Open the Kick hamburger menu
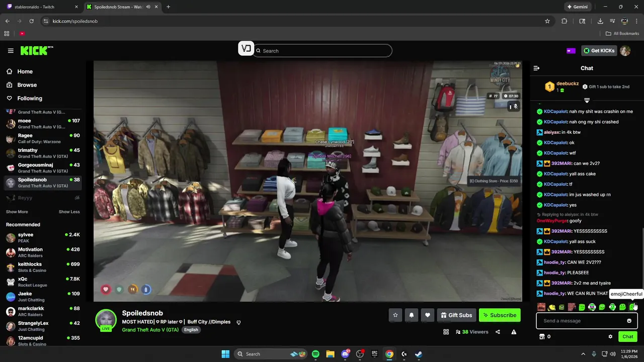The height and width of the screenshot is (362, 644). tap(11, 51)
